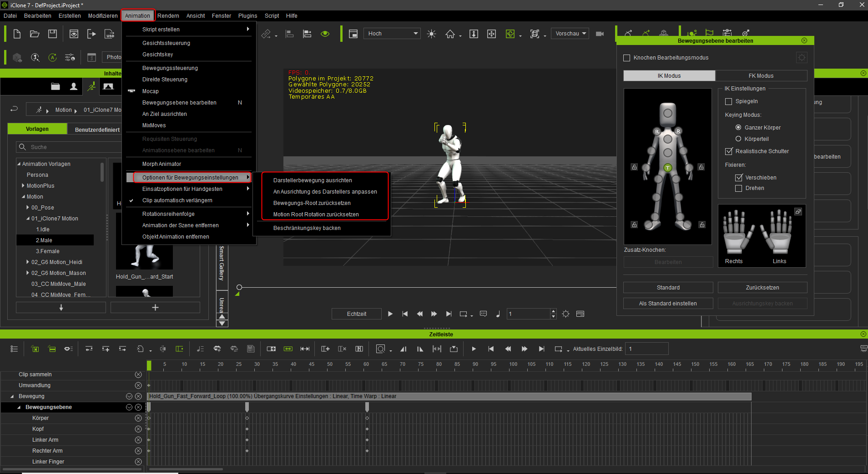
Task: Click the New Project icon
Action: click(x=17, y=34)
